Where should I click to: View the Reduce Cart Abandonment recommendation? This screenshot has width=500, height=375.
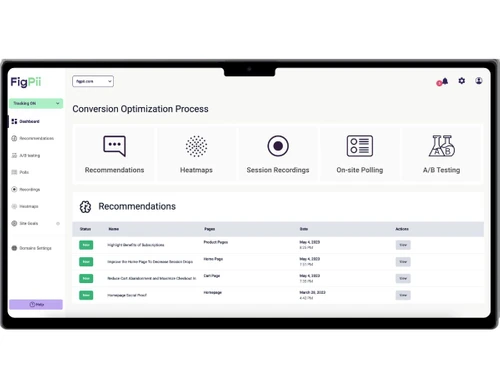click(x=403, y=278)
